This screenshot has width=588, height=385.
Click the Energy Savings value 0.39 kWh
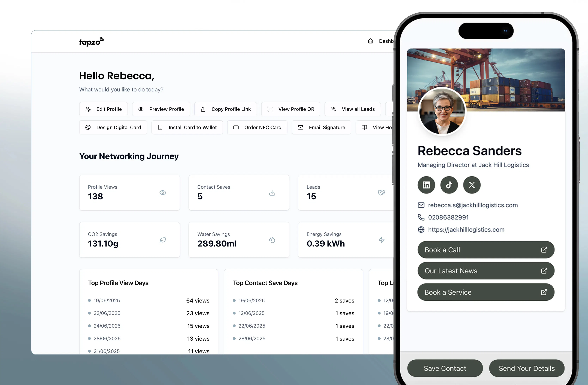[326, 244]
